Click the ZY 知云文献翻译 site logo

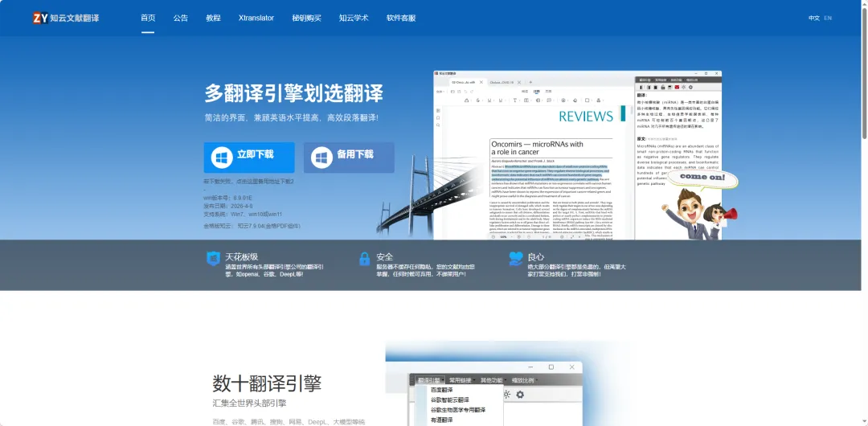click(x=66, y=18)
